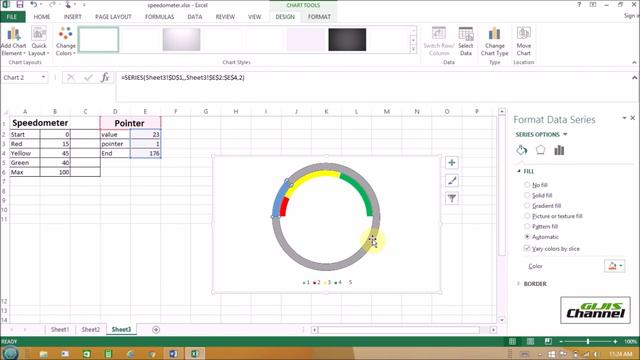Switch to Sheet2 tab

[x=91, y=329]
